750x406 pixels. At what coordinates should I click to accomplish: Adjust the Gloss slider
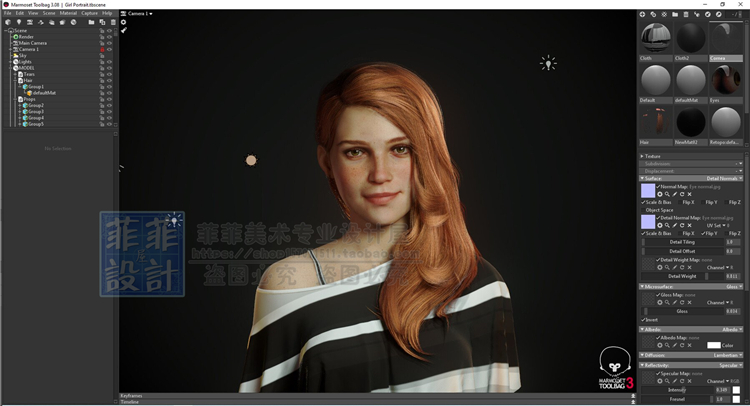point(683,311)
